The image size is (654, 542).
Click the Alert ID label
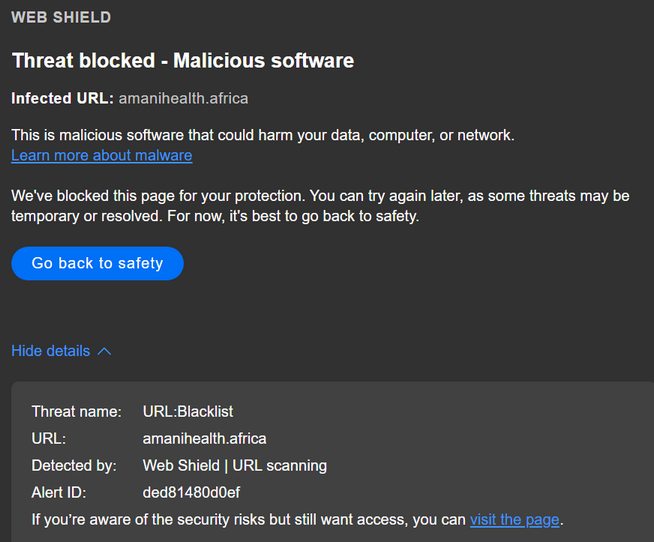coord(59,492)
